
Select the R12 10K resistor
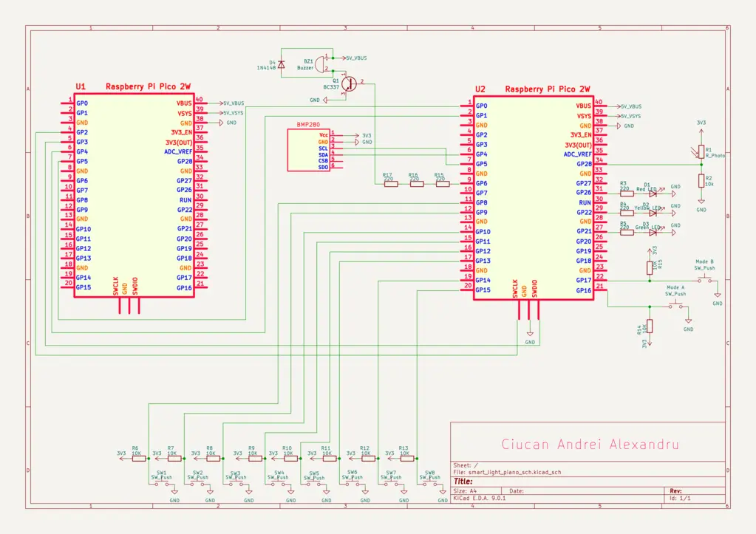tap(368, 459)
